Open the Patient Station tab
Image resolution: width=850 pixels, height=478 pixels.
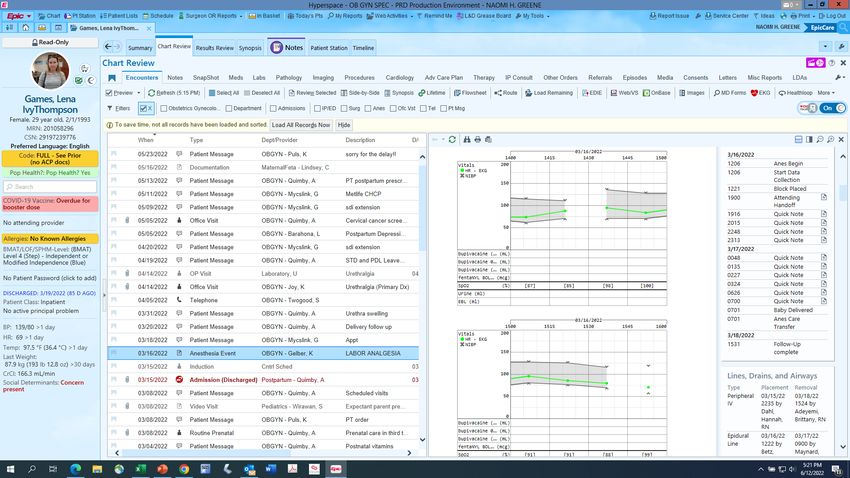329,48
